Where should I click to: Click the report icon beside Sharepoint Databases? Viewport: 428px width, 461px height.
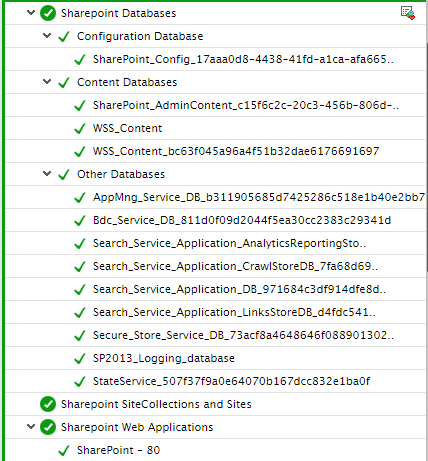click(x=407, y=13)
